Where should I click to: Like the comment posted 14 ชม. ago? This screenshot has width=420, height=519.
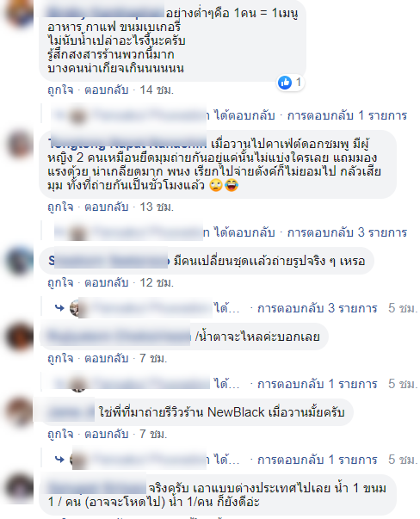(x=60, y=90)
